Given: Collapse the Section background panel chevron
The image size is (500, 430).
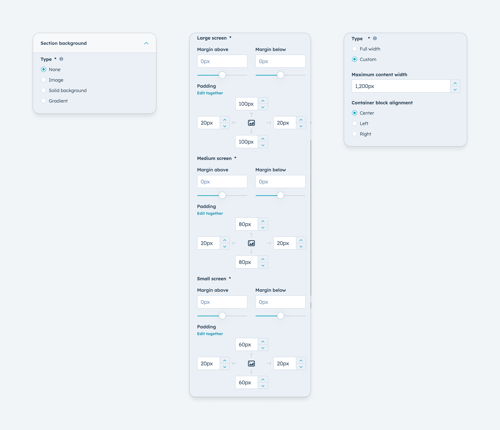Looking at the screenshot, I should (x=146, y=43).
